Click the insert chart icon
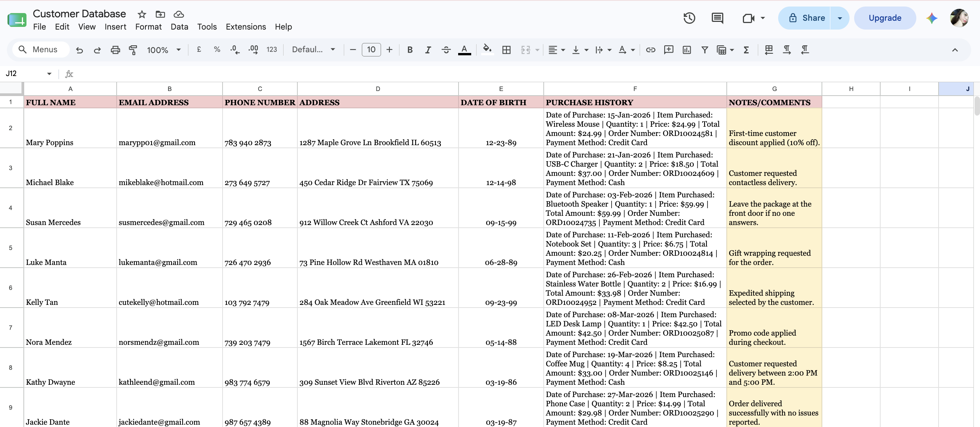The image size is (980, 427). (x=687, y=50)
